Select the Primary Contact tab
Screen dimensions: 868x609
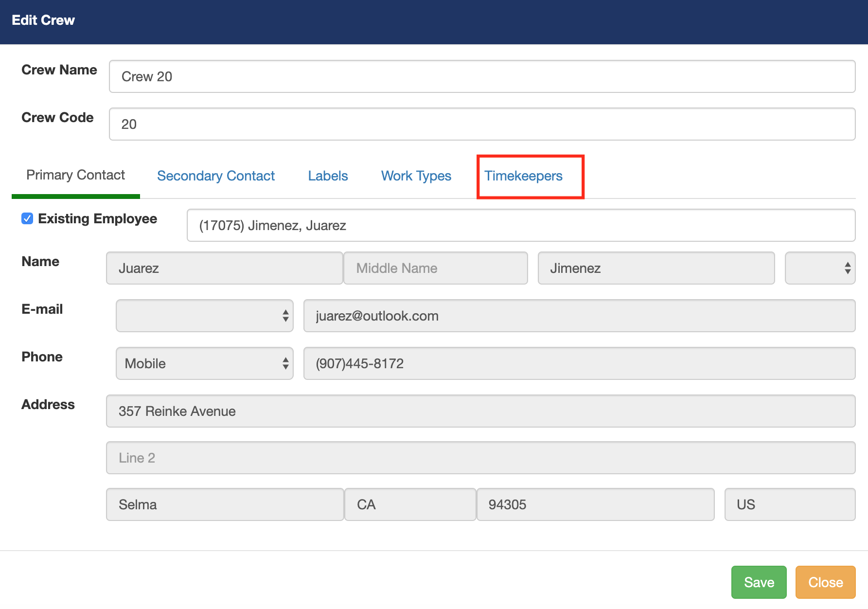click(75, 175)
